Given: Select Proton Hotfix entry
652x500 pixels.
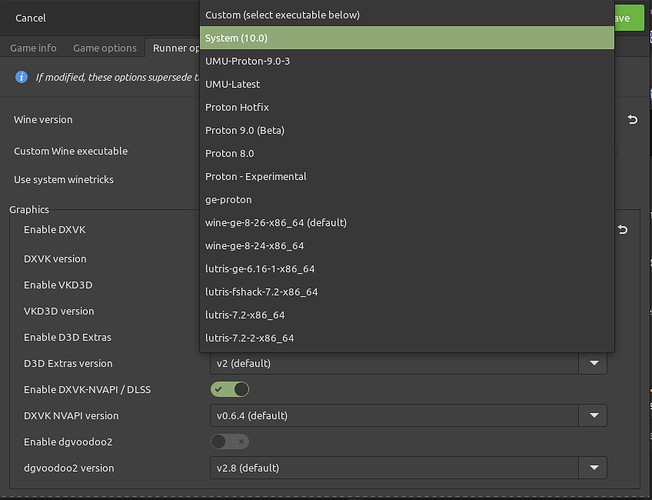Looking at the screenshot, I should (x=407, y=107).
